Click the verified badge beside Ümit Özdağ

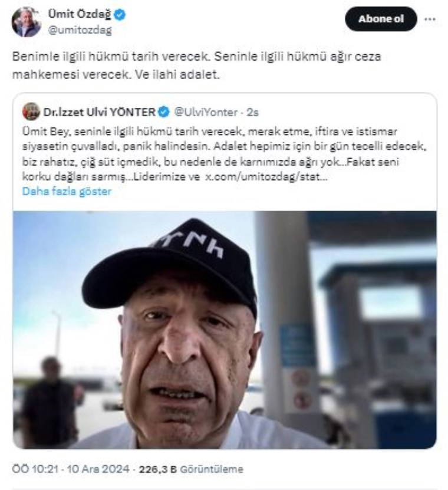[x=120, y=15]
